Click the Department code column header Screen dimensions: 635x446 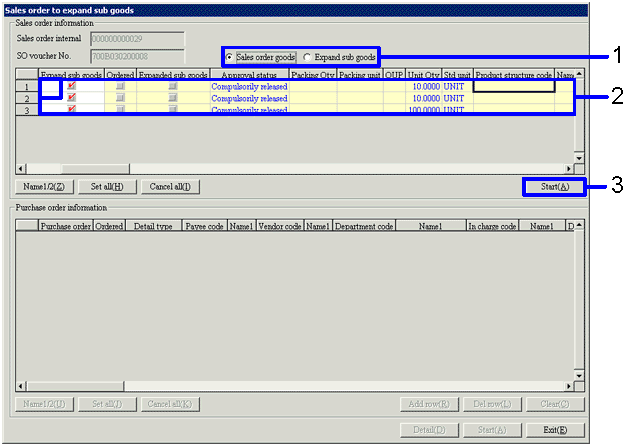click(363, 227)
